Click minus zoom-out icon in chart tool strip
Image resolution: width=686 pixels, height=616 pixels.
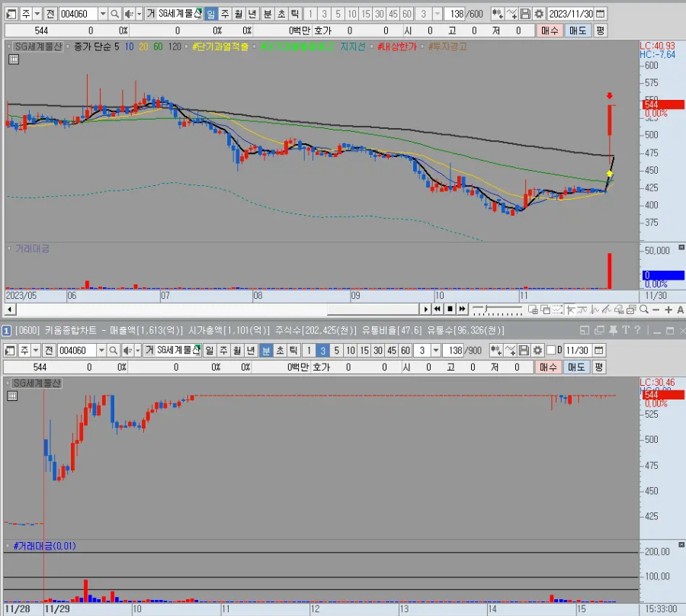(656, 310)
